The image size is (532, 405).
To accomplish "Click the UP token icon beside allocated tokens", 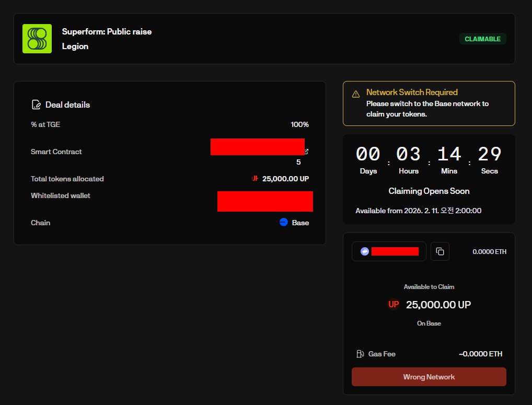I will [255, 179].
